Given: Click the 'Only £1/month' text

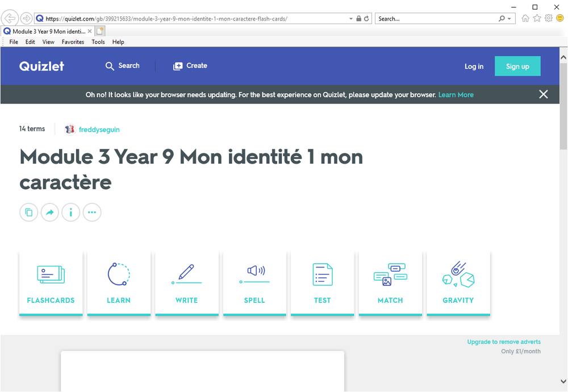Looking at the screenshot, I should tap(521, 351).
